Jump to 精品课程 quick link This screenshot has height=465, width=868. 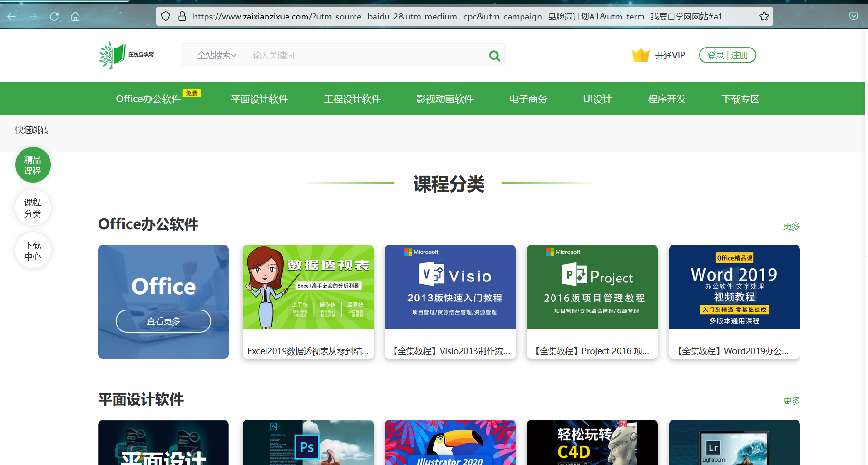click(x=33, y=165)
